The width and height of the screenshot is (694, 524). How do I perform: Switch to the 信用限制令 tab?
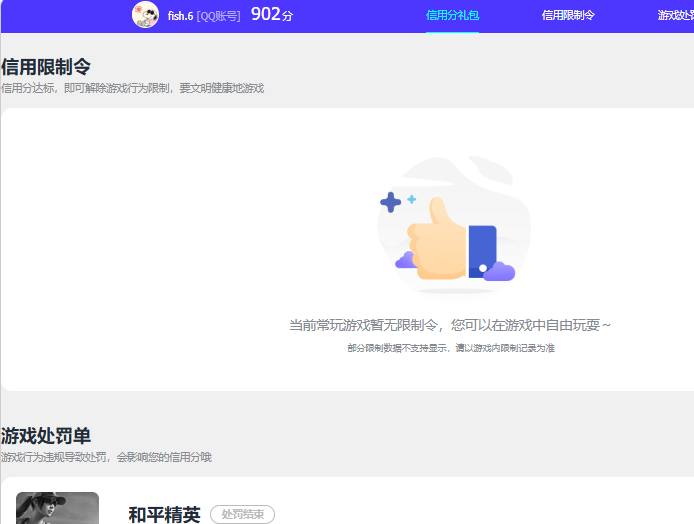pos(568,15)
